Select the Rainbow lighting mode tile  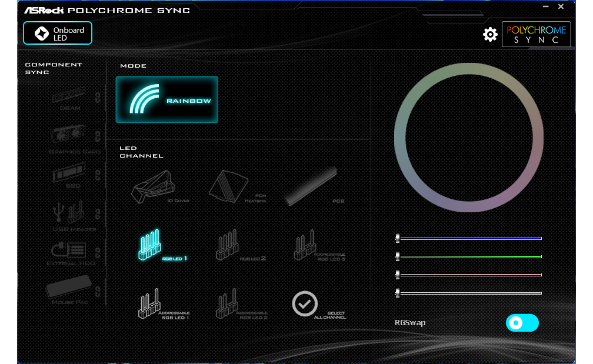tap(167, 100)
